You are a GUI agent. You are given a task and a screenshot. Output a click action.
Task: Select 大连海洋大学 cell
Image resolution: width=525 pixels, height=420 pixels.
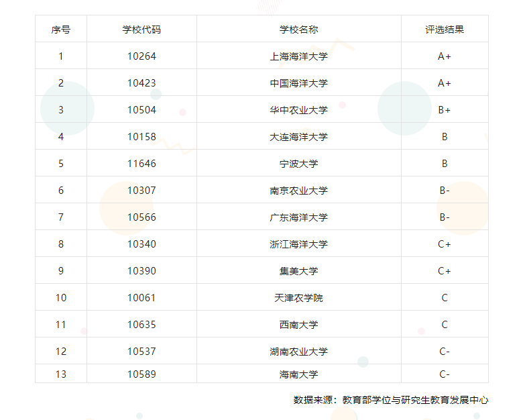(298, 136)
